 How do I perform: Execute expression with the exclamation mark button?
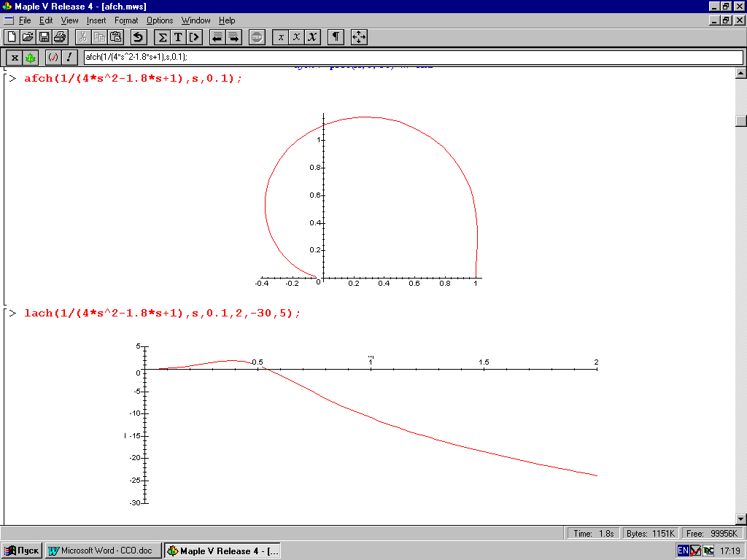[x=69, y=58]
